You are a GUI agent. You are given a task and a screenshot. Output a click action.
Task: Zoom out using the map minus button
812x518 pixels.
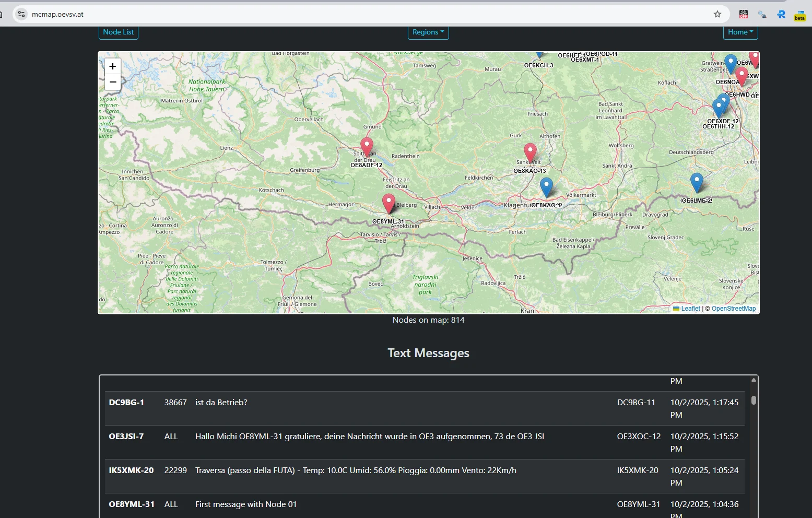tap(112, 82)
